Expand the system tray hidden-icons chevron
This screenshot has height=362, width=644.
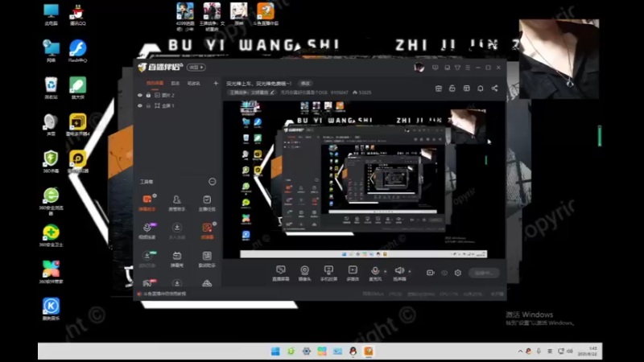tap(520, 352)
